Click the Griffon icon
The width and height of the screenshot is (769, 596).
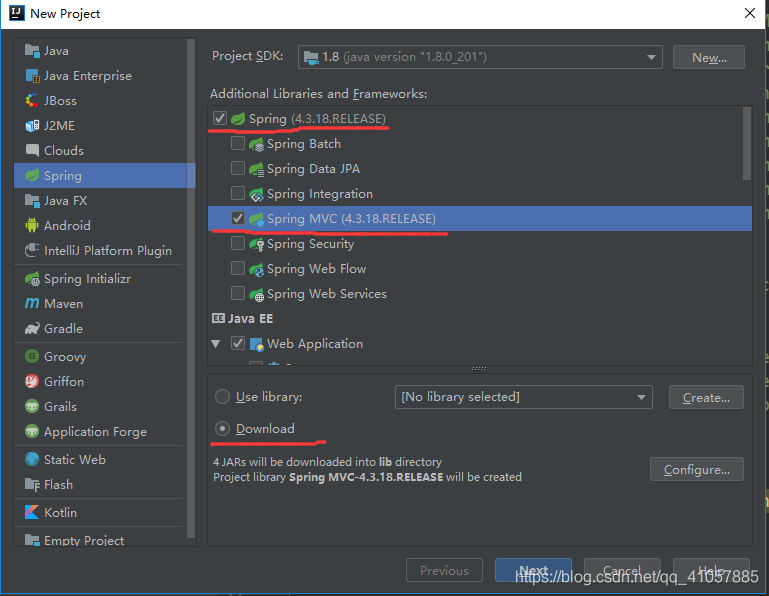[x=32, y=381]
